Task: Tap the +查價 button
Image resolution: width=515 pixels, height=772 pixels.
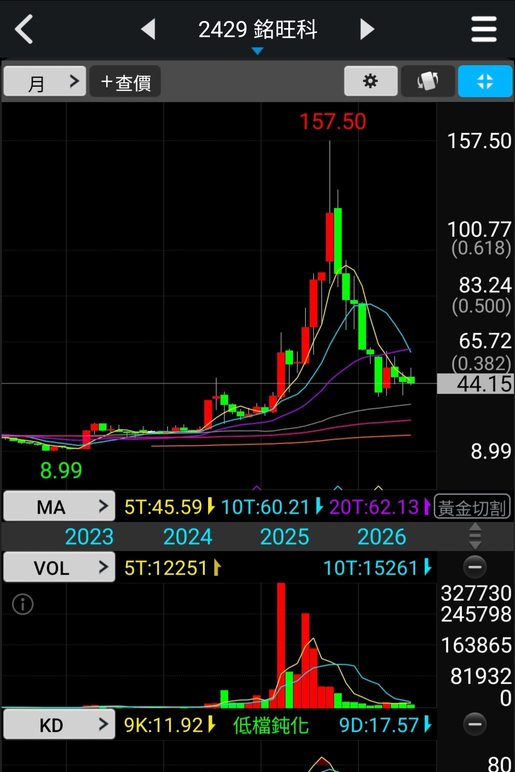Action: click(125, 81)
